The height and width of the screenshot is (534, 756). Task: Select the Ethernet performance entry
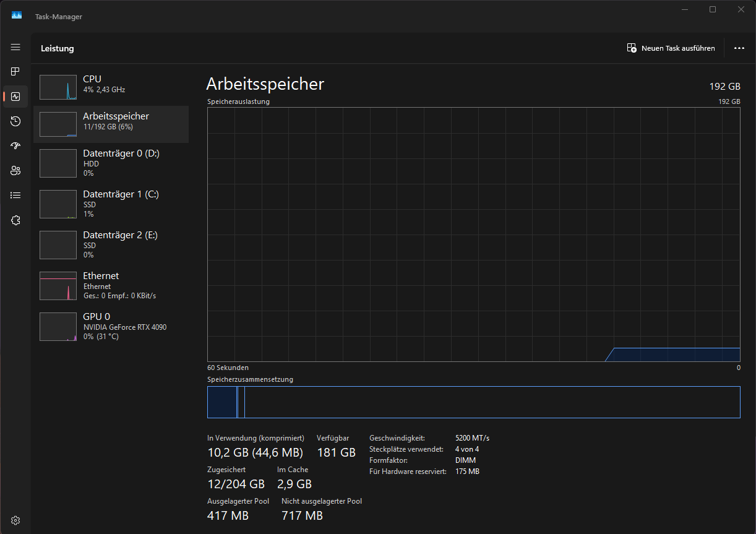[111, 285]
